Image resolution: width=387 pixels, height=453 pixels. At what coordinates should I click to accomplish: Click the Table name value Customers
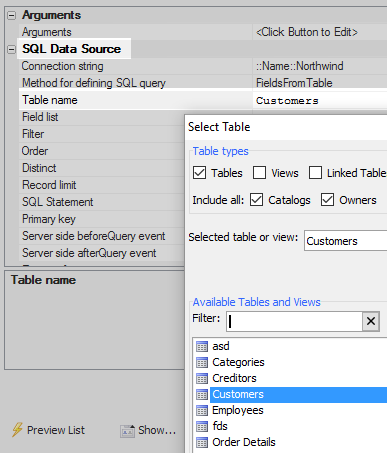[x=287, y=101]
